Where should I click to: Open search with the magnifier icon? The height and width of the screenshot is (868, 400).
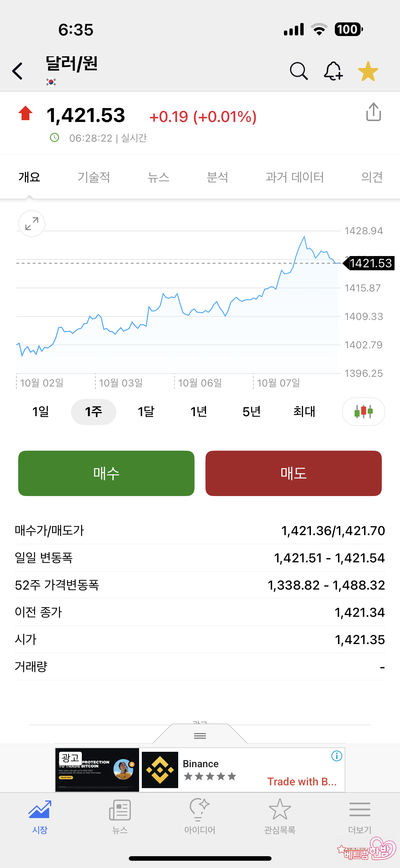(298, 71)
